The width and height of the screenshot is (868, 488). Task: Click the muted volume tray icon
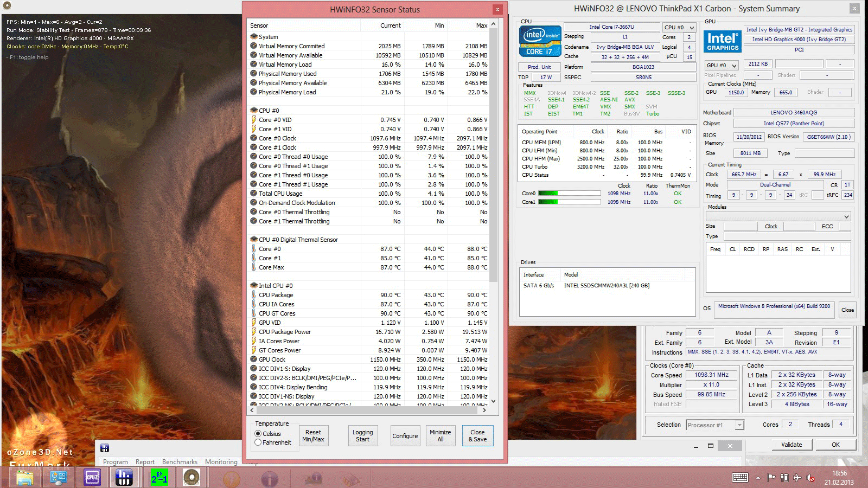810,478
